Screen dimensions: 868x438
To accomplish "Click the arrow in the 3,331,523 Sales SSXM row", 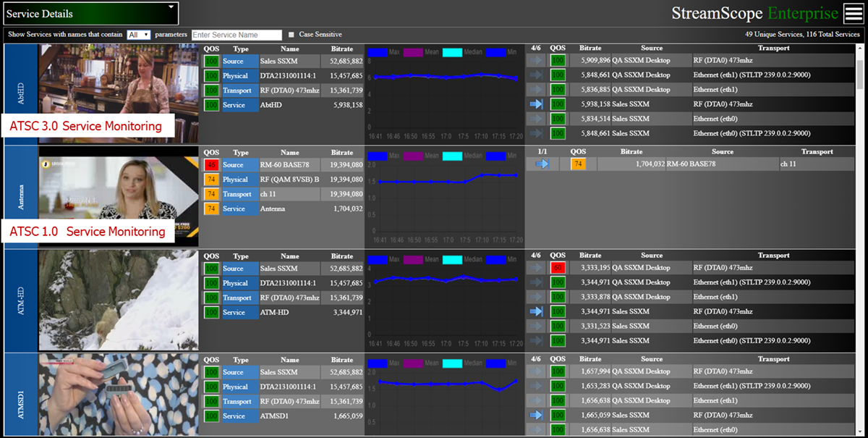I will 536,326.
